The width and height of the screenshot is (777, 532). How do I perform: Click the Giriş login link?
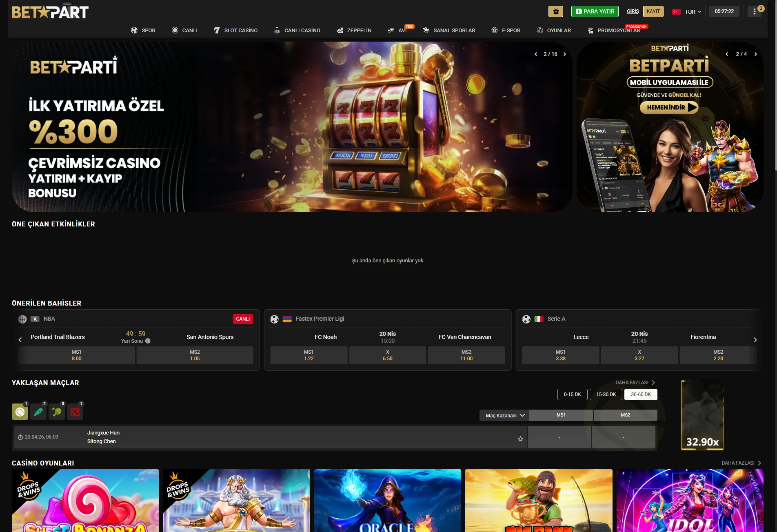pos(633,11)
